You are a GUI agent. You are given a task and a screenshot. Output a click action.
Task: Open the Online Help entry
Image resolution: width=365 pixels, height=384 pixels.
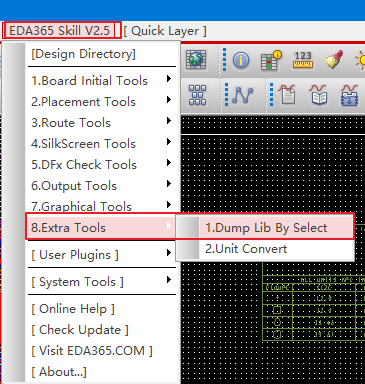coord(73,309)
